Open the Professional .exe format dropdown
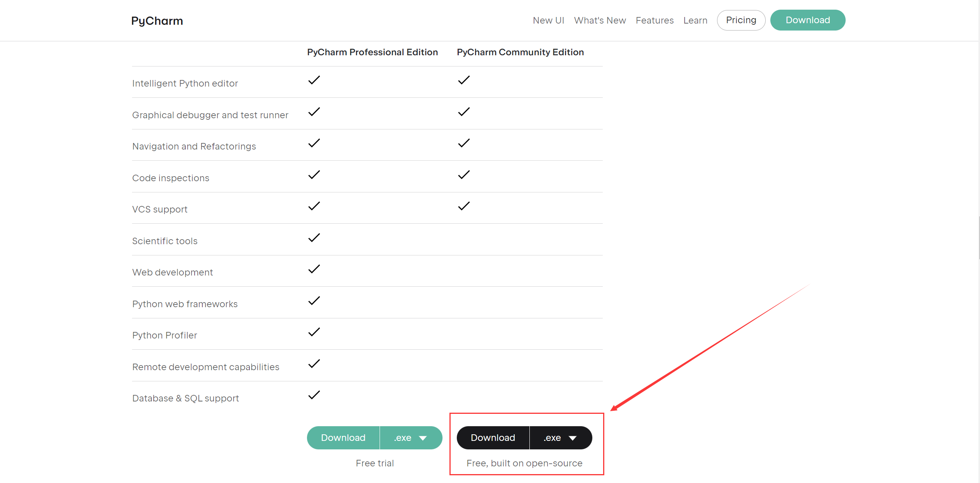The image size is (980, 483). point(411,437)
